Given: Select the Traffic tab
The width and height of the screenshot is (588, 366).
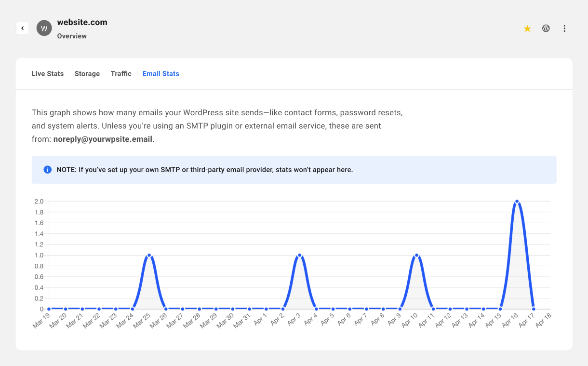Looking at the screenshot, I should click(x=121, y=74).
